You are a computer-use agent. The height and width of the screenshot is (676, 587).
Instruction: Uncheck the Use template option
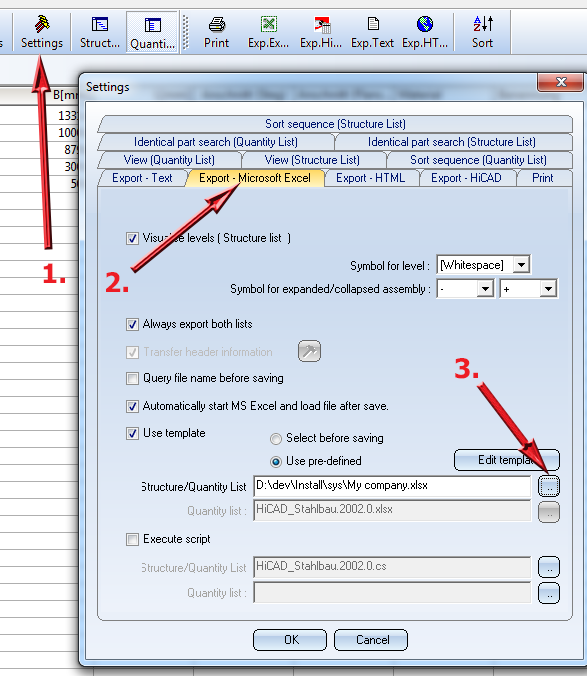point(132,433)
